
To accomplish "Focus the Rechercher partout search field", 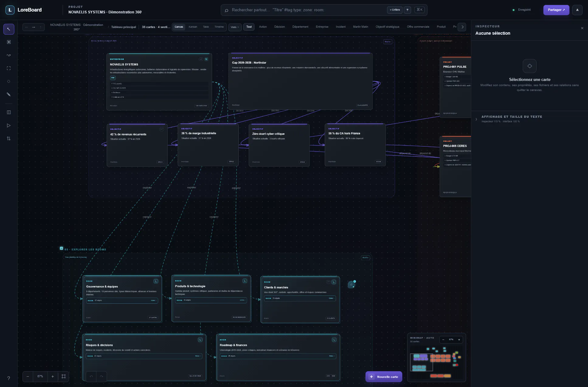I will [307, 10].
